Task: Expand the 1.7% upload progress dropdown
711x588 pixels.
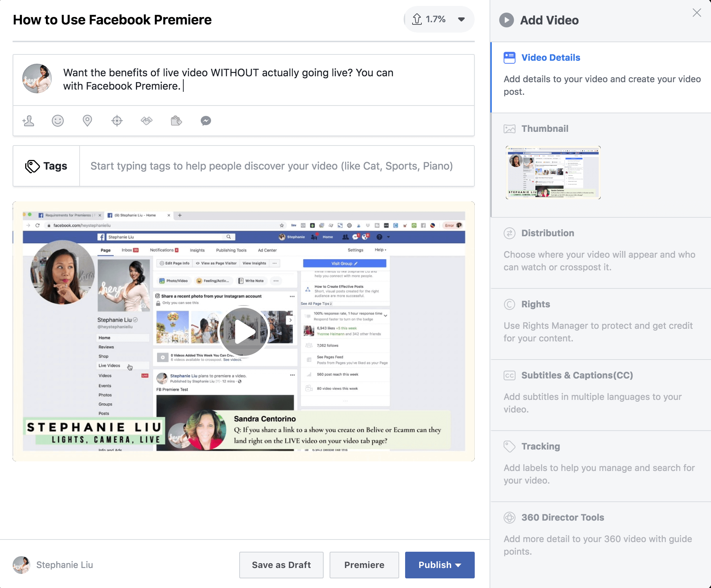Action: (x=461, y=19)
